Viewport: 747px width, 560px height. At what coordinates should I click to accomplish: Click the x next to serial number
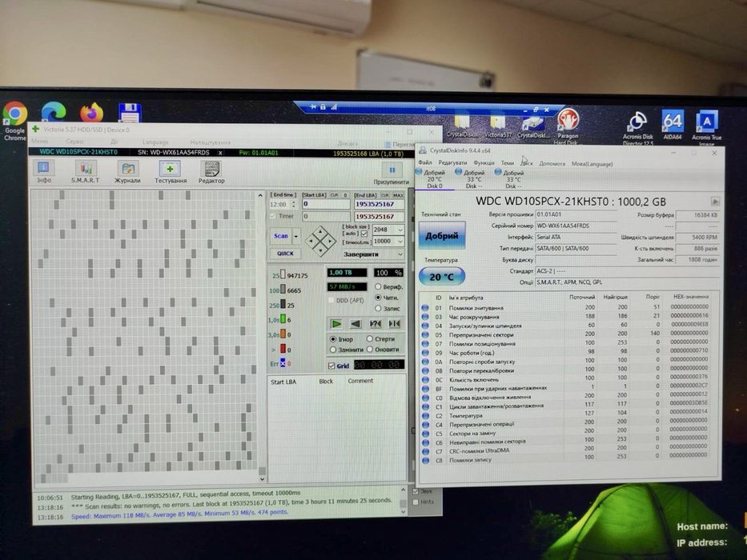point(220,153)
